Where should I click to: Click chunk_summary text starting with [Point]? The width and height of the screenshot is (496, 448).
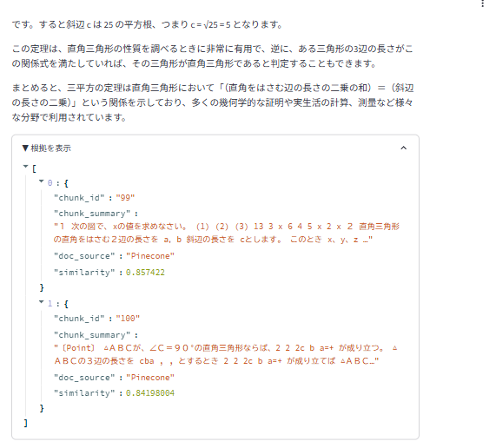(226, 354)
